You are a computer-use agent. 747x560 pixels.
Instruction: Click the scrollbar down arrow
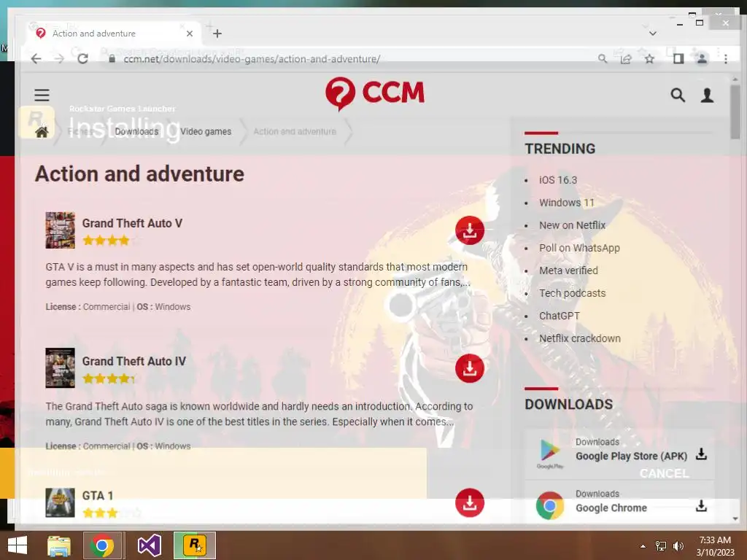coord(735,518)
